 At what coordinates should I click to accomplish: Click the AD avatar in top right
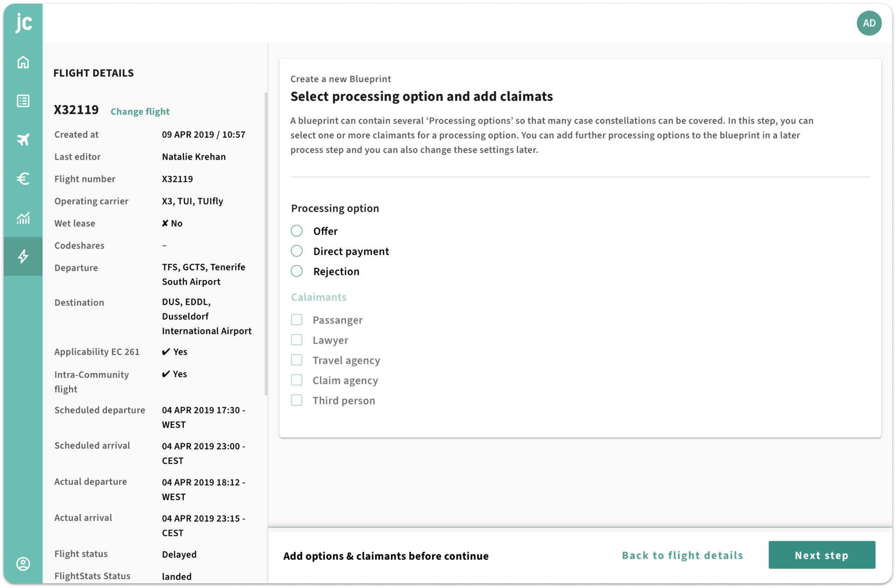point(869,23)
